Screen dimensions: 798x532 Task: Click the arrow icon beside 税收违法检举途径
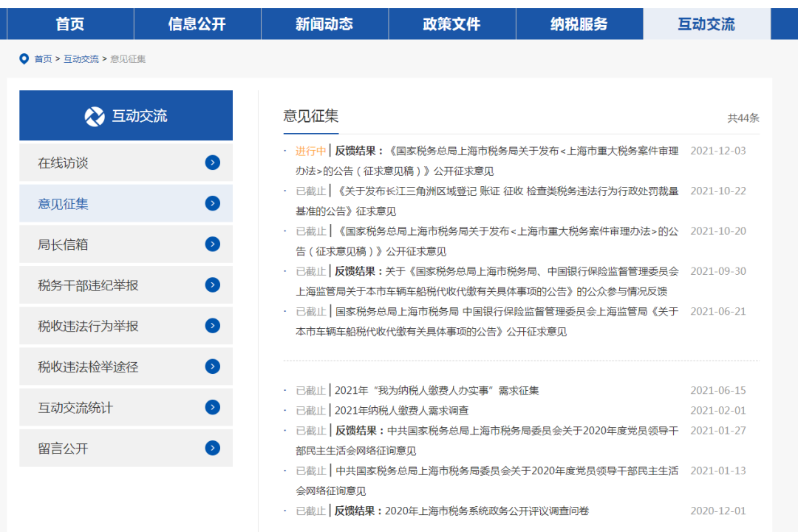tap(213, 366)
